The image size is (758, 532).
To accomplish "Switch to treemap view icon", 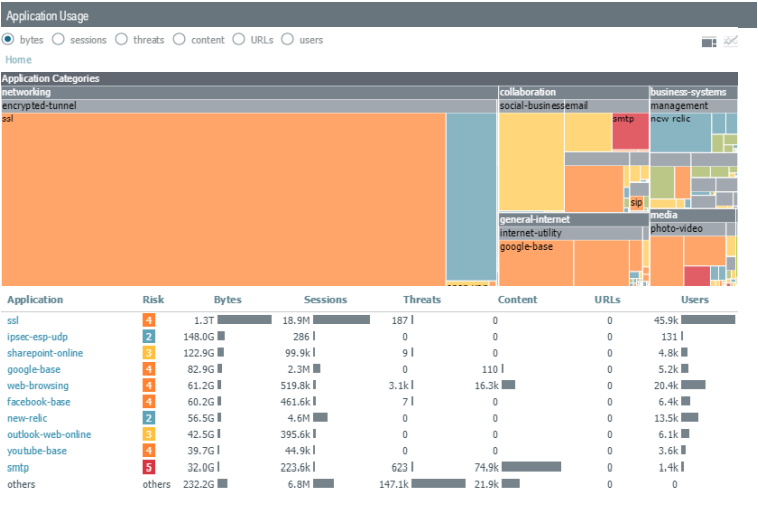I will point(709,41).
